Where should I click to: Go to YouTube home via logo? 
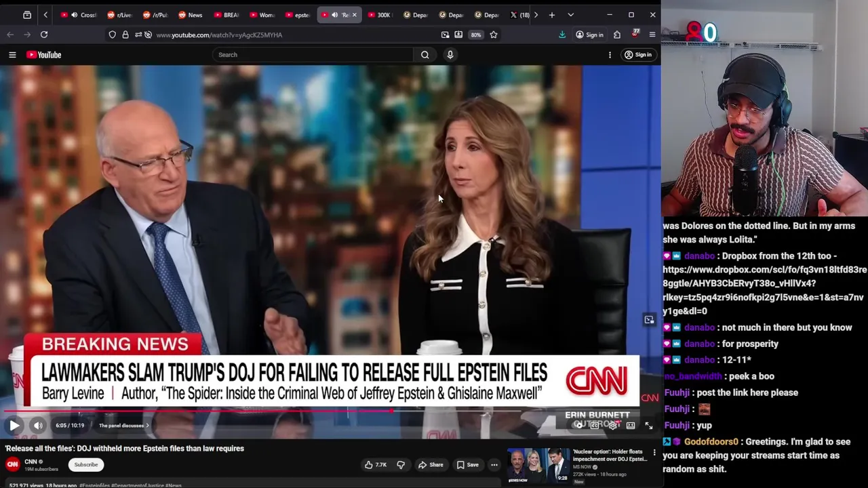tap(44, 55)
